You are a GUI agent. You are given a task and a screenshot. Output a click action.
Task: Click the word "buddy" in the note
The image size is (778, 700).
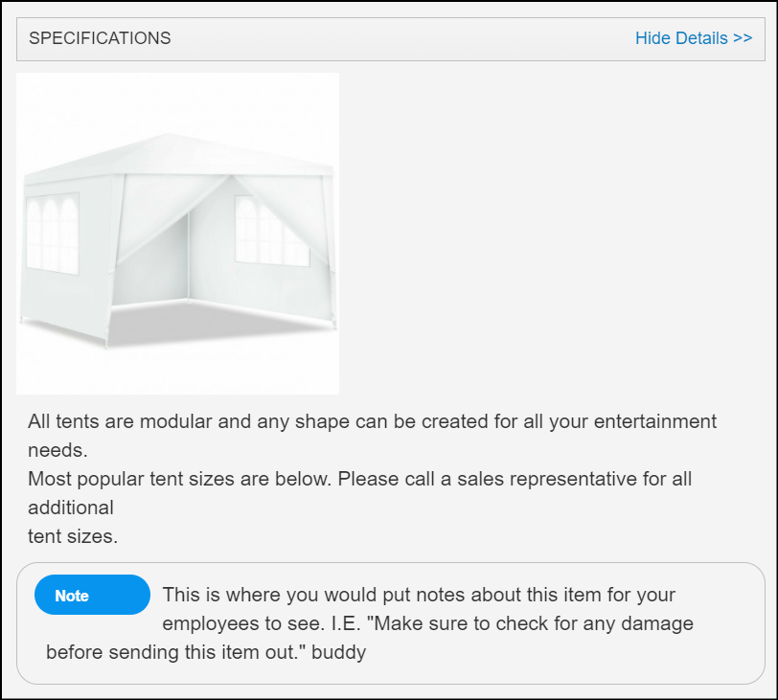click(x=339, y=653)
